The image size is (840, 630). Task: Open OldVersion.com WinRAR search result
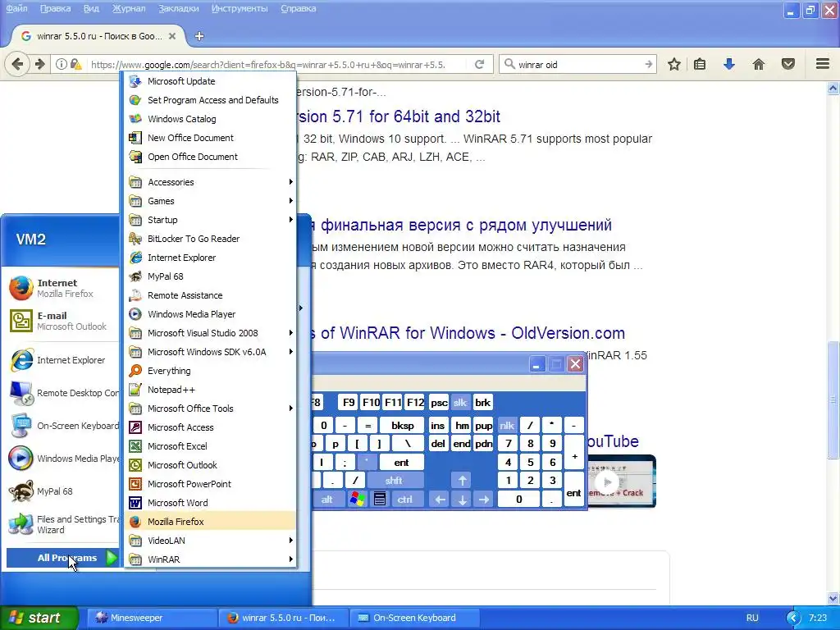coord(466,333)
